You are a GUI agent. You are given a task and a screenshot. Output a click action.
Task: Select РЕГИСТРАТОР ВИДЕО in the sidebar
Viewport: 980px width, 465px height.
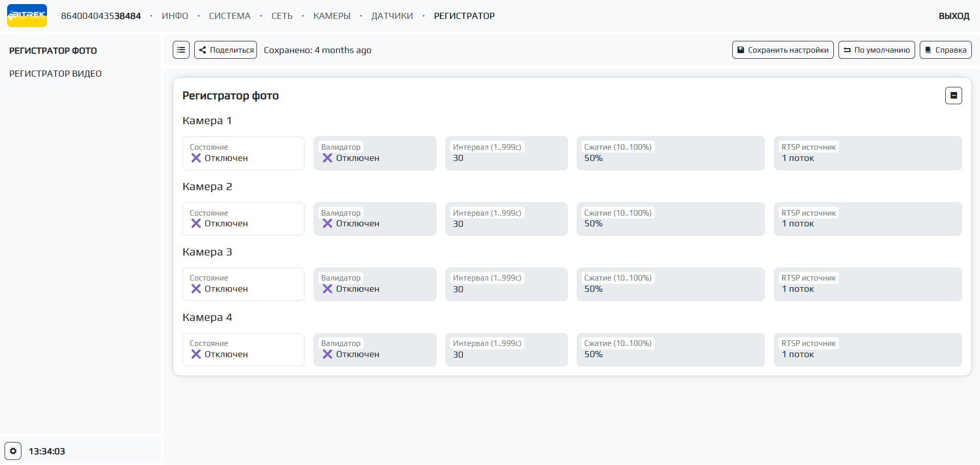click(x=55, y=74)
